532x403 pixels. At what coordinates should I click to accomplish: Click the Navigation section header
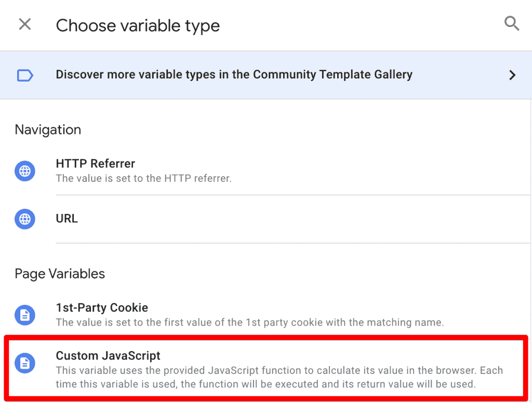pyautogui.click(x=48, y=130)
